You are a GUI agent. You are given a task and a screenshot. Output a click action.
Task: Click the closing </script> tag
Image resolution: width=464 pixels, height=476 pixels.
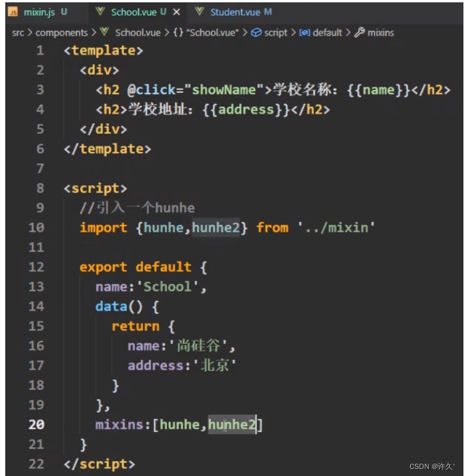(x=99, y=464)
